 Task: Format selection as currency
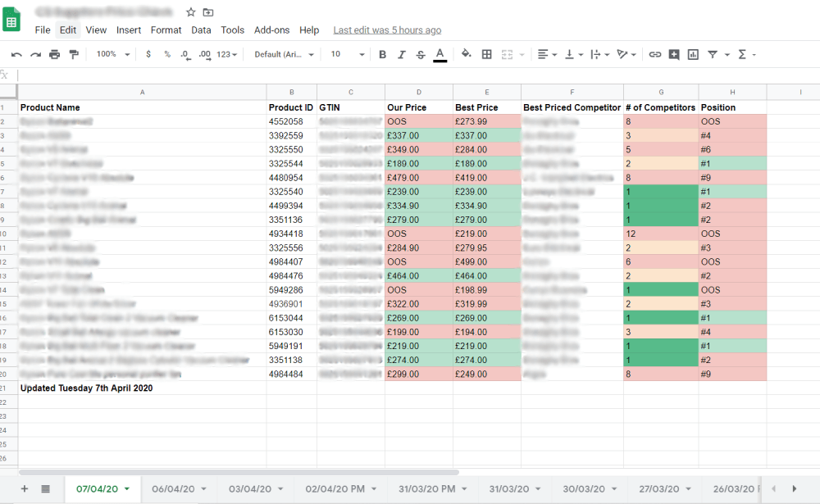point(148,53)
